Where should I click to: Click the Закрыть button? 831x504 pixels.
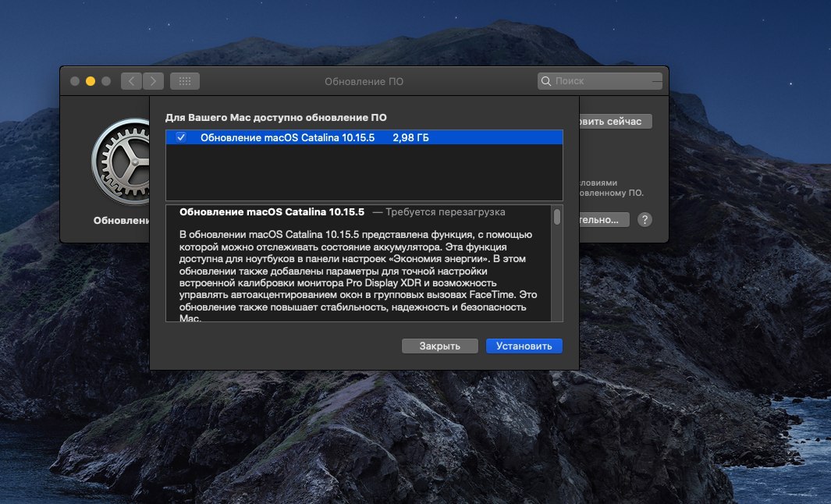[x=440, y=346]
